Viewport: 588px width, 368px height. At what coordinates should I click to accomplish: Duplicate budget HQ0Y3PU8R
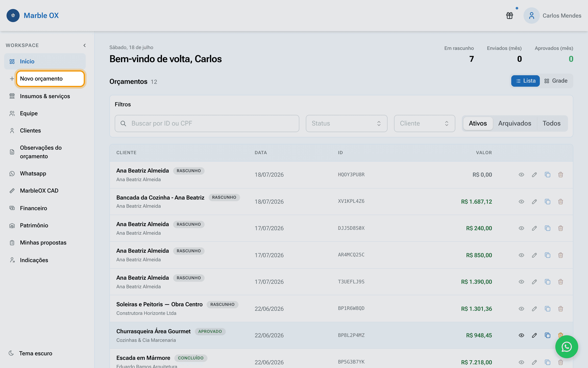tap(547, 175)
